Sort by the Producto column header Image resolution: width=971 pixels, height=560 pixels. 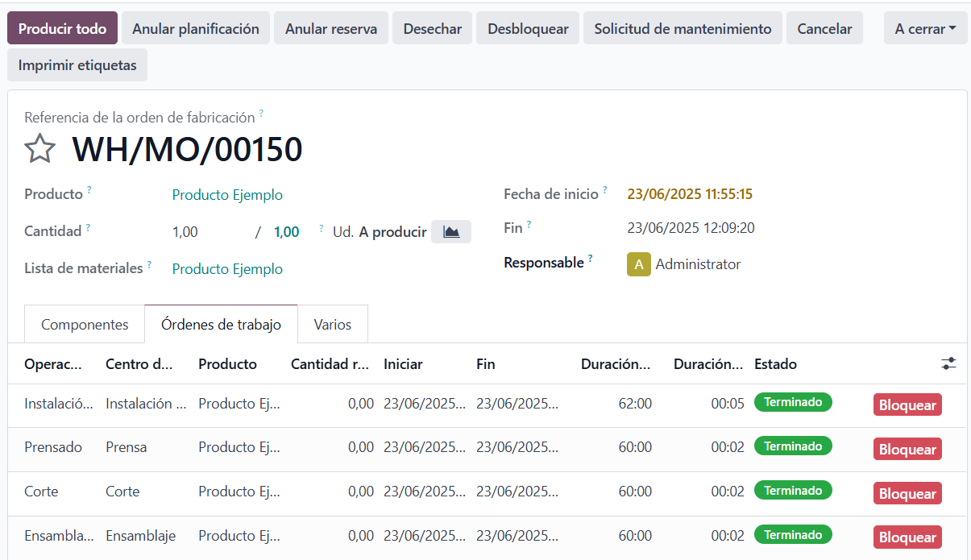tap(227, 364)
